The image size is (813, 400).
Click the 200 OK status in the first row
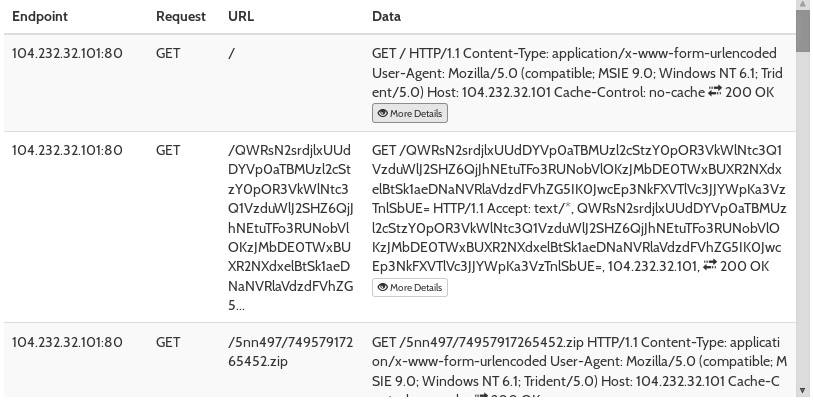coord(751,92)
